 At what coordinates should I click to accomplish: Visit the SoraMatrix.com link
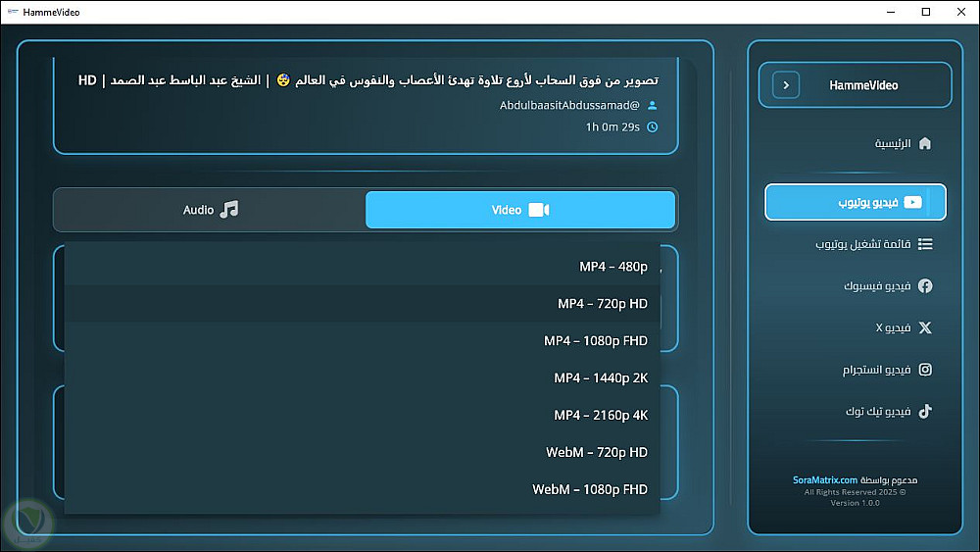[825, 480]
